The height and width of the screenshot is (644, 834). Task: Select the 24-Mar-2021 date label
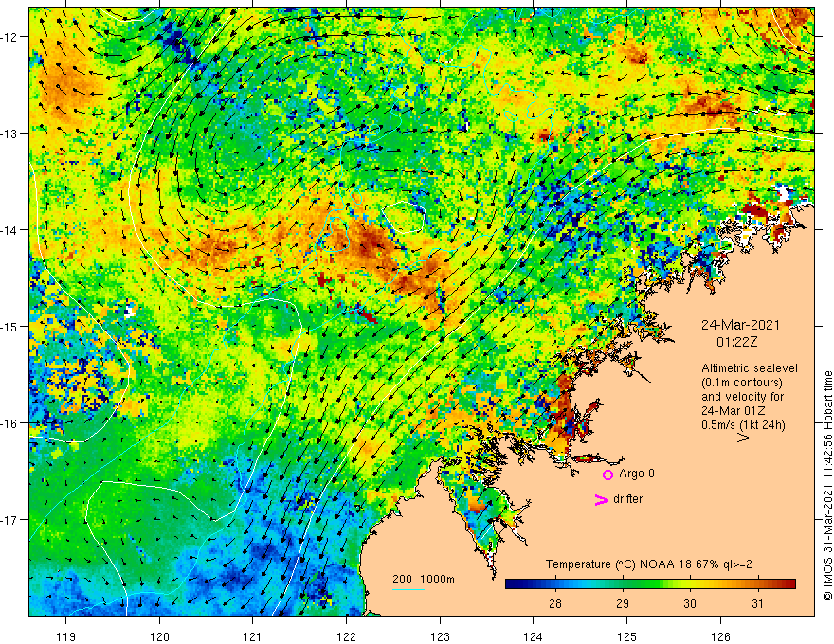click(740, 325)
